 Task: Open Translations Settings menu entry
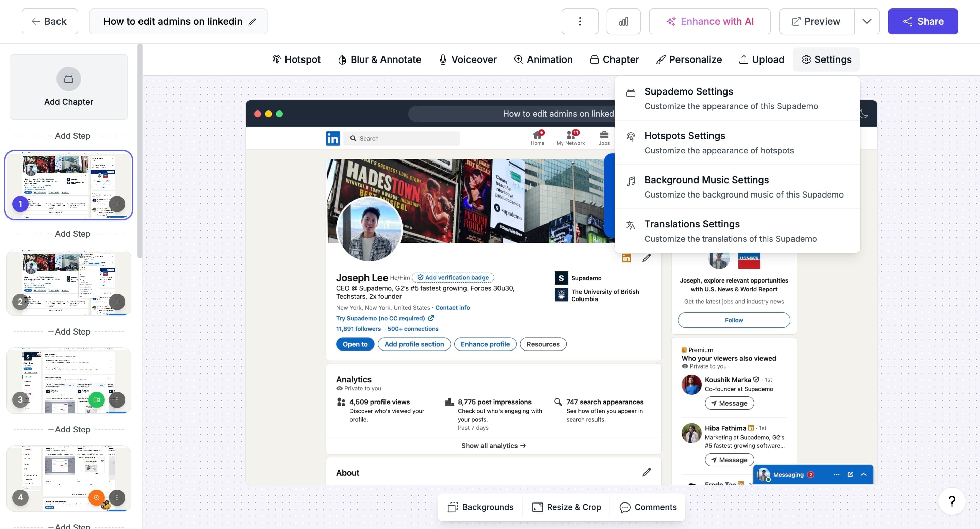pos(737,231)
